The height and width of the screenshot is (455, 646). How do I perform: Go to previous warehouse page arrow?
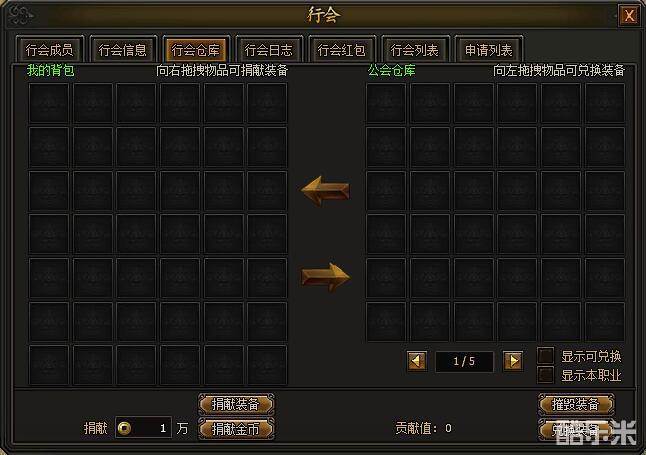pos(417,361)
